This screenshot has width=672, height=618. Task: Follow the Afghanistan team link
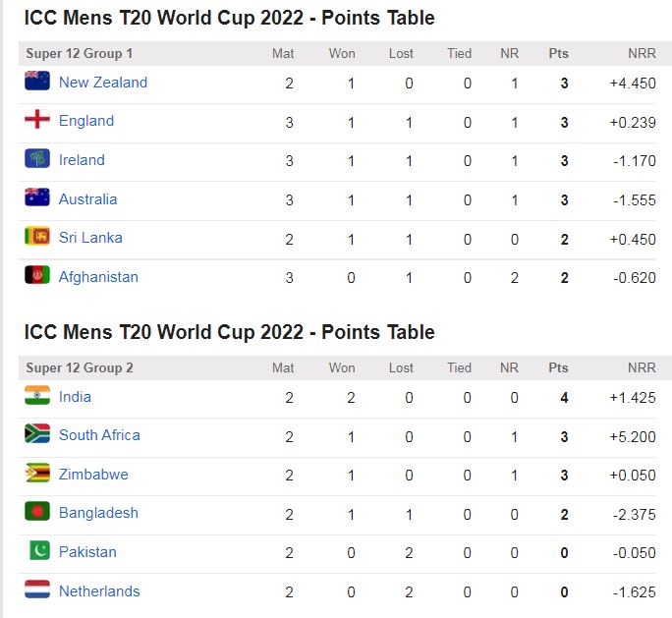[x=98, y=277]
